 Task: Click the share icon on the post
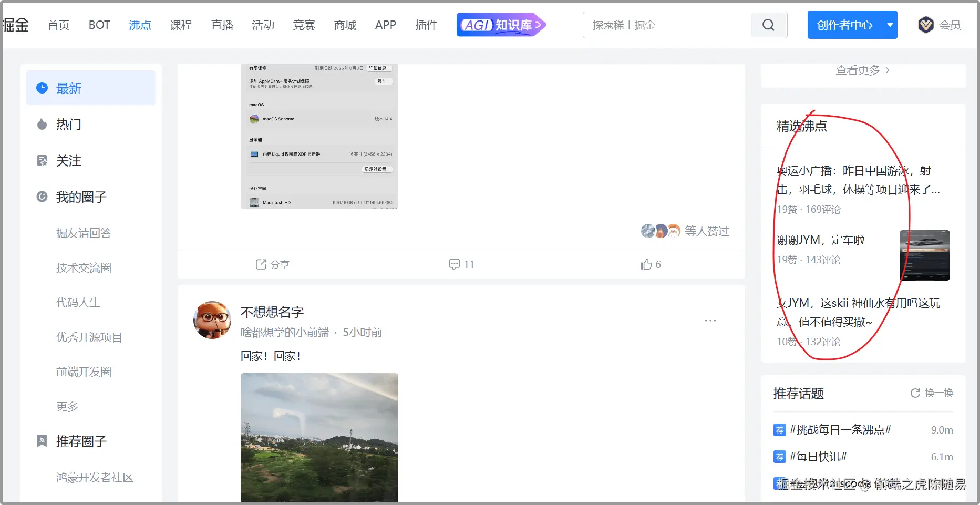point(260,264)
